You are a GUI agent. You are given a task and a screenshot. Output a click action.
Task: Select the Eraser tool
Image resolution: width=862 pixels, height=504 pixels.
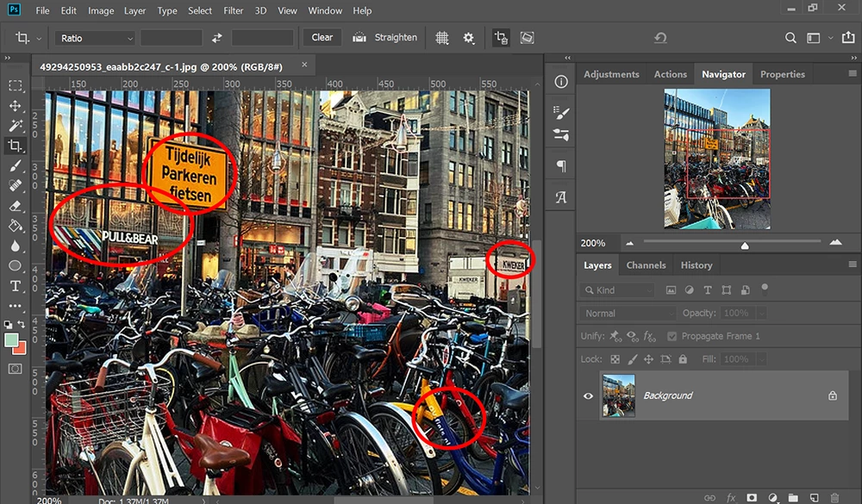pyautogui.click(x=16, y=206)
